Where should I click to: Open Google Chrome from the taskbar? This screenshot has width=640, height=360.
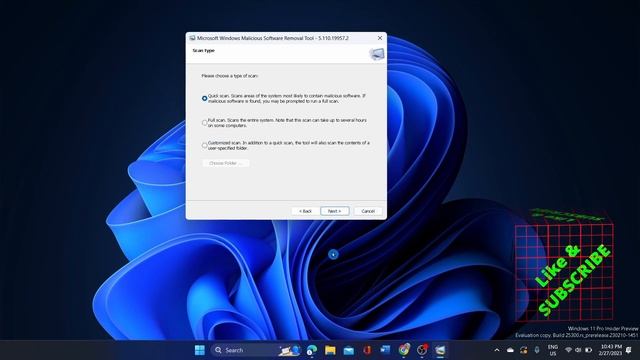coord(404,350)
